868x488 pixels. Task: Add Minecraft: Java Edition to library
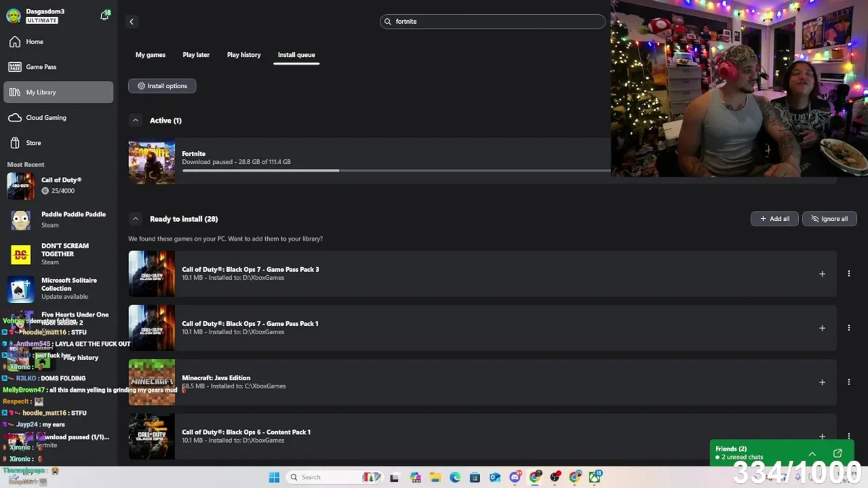point(822,382)
